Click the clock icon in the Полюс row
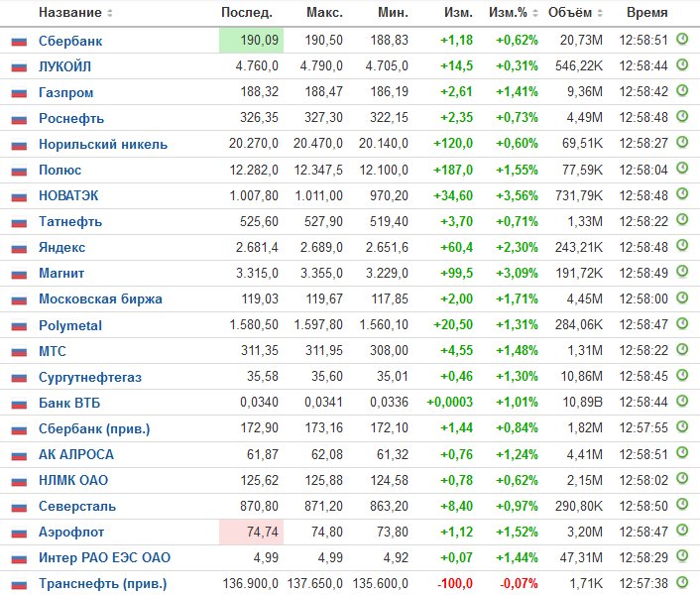This screenshot has height=595, width=700. tap(682, 169)
